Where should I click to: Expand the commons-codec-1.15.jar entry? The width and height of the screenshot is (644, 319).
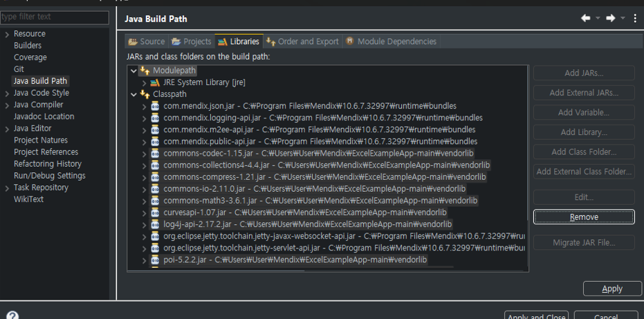point(144,154)
